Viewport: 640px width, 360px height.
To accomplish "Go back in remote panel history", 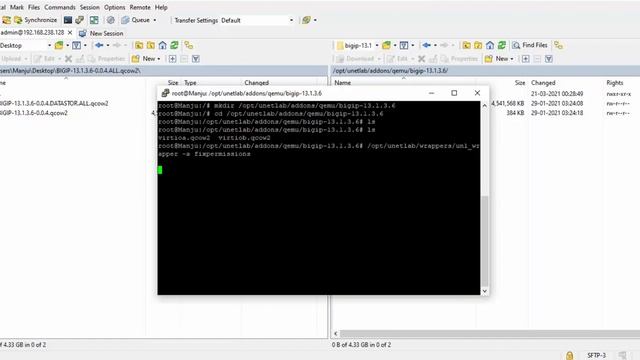I will tap(427, 45).
